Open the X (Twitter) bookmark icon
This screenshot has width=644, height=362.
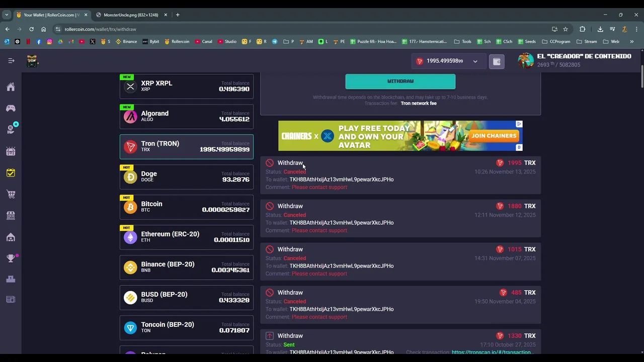point(93,41)
